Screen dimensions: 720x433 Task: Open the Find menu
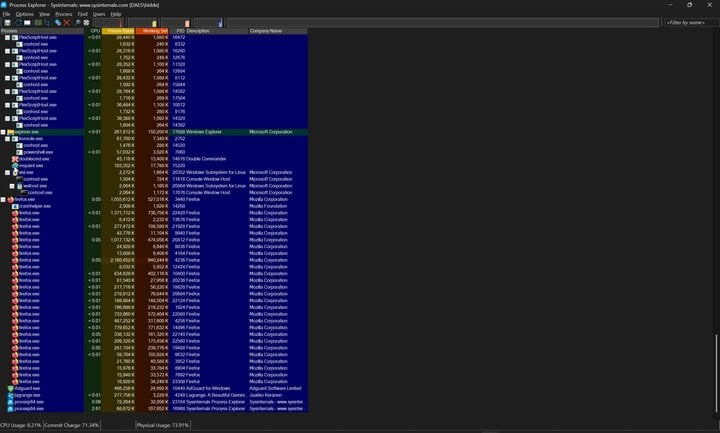[x=82, y=14]
